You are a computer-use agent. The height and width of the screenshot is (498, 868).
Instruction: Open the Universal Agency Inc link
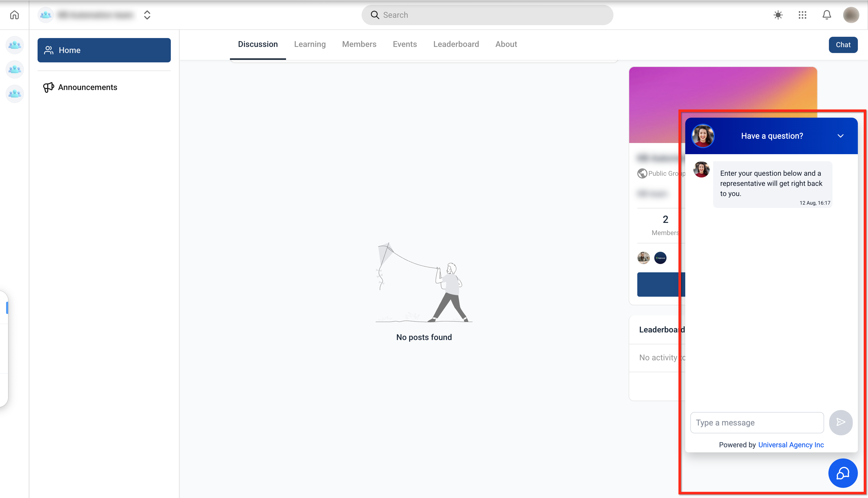791,445
